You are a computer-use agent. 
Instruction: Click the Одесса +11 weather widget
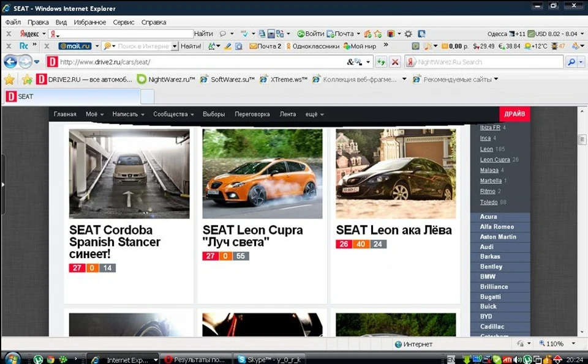pyautogui.click(x=507, y=34)
